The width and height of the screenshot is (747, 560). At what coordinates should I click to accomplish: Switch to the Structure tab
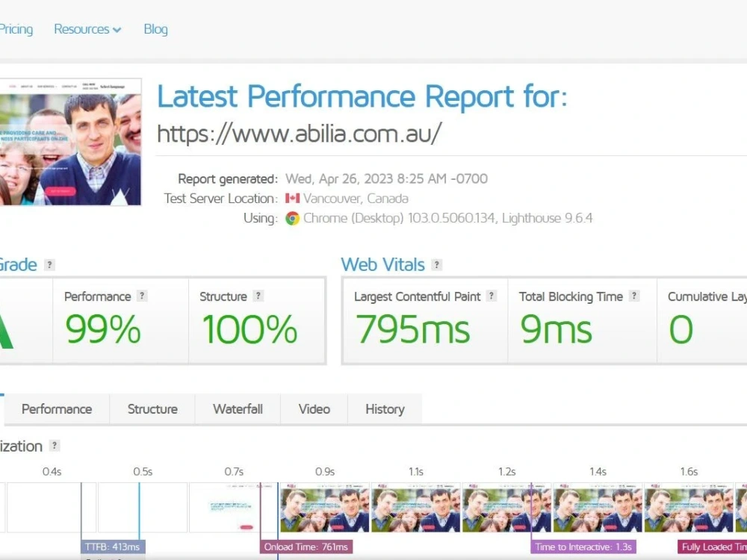[x=152, y=409]
